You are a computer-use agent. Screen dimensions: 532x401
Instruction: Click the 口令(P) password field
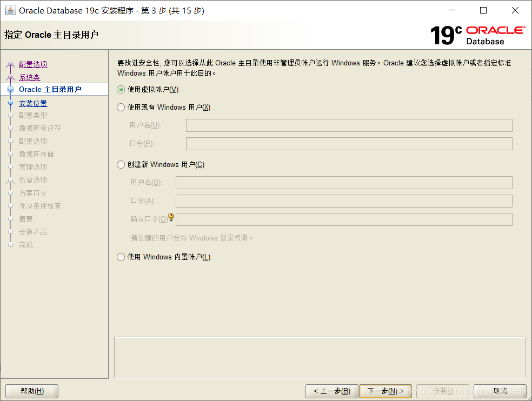coord(349,144)
